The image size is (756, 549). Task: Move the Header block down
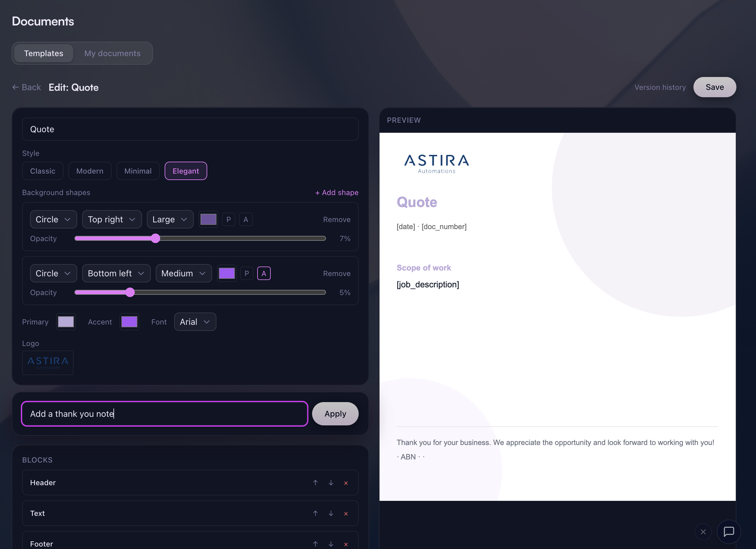331,483
